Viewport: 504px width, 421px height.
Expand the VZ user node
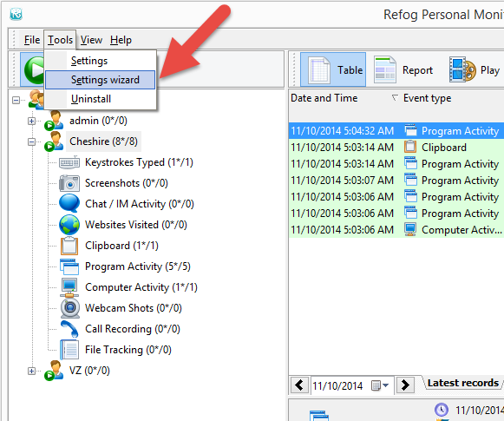tap(31, 371)
